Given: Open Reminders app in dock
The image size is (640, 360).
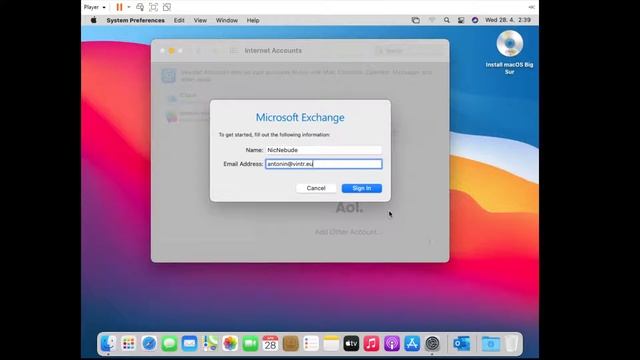Looking at the screenshot, I should [311, 344].
